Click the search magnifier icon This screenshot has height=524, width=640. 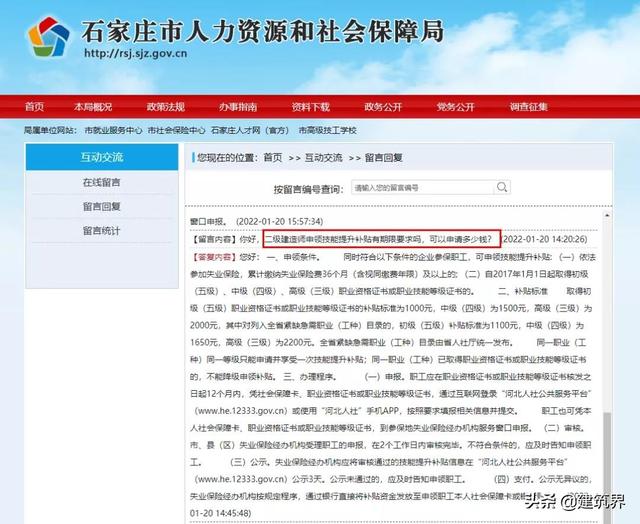(x=502, y=187)
